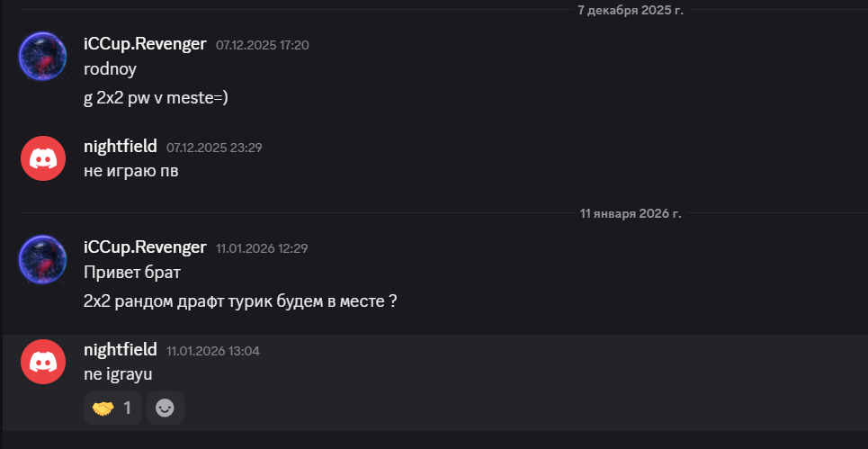Select the message "не играю пв"
This screenshot has height=449, width=868.
click(x=131, y=171)
